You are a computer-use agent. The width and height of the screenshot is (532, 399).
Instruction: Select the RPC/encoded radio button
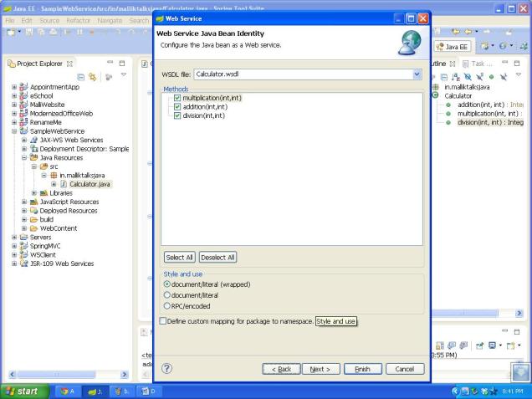click(167, 306)
